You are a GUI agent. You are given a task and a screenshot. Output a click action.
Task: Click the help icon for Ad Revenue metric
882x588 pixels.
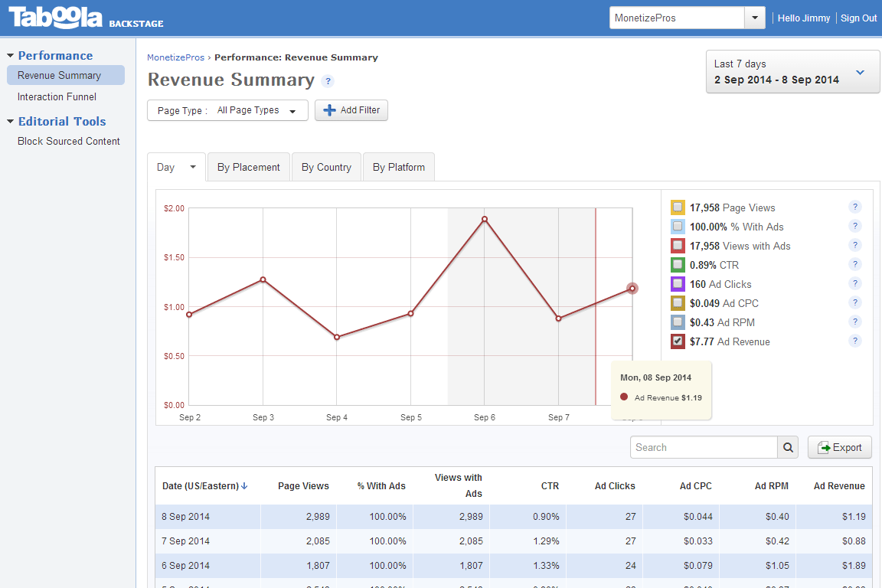coord(855,341)
